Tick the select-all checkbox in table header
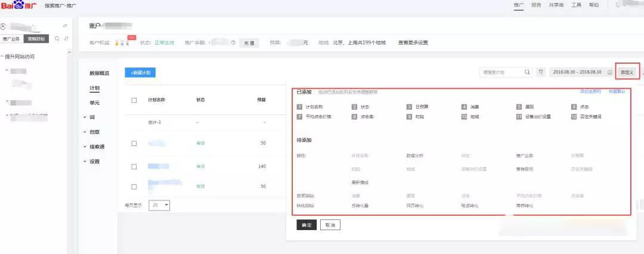This screenshot has height=254, width=644. (134, 100)
